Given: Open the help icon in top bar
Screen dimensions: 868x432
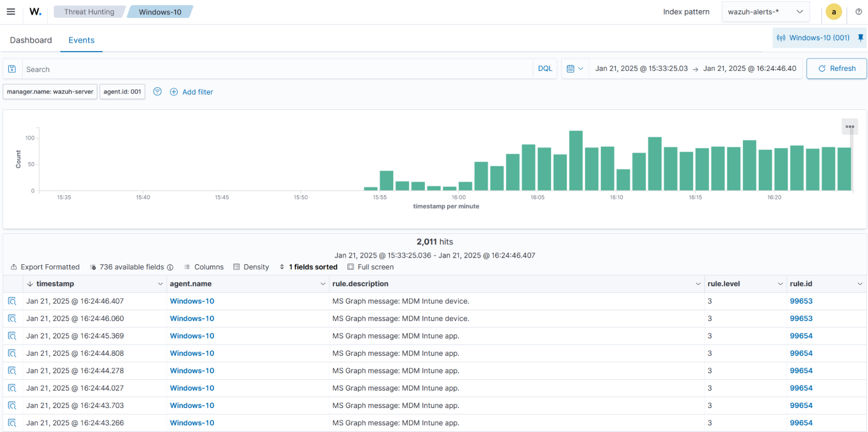Looking at the screenshot, I should [858, 12].
